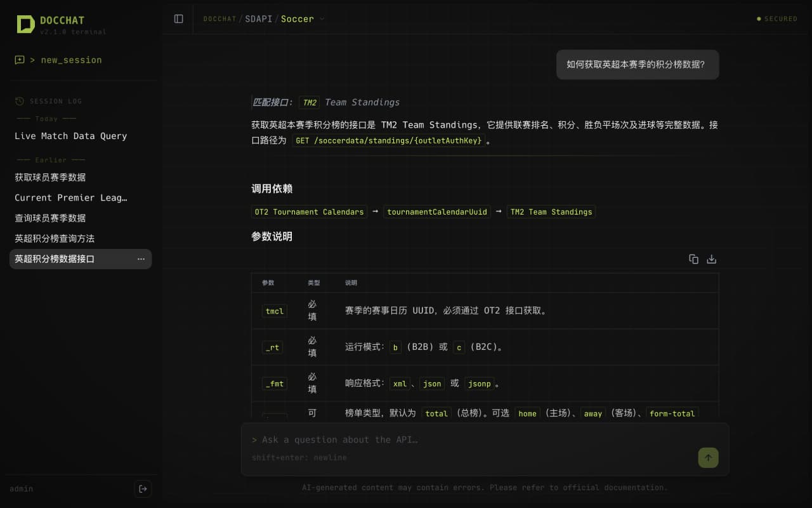Collapse the sidebar with the panel toggle icon

pyautogui.click(x=178, y=18)
